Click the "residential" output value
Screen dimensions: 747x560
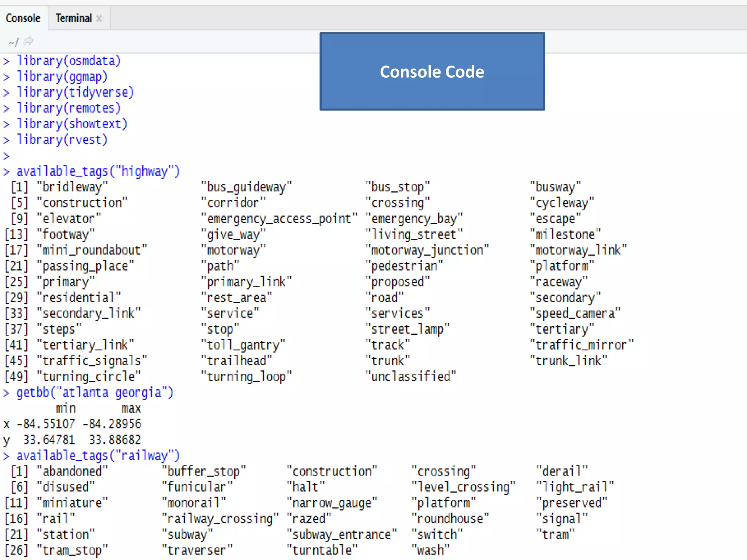(79, 298)
